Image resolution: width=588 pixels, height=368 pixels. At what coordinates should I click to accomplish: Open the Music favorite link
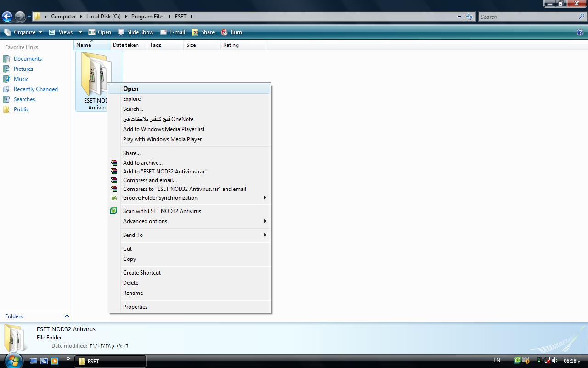[21, 79]
